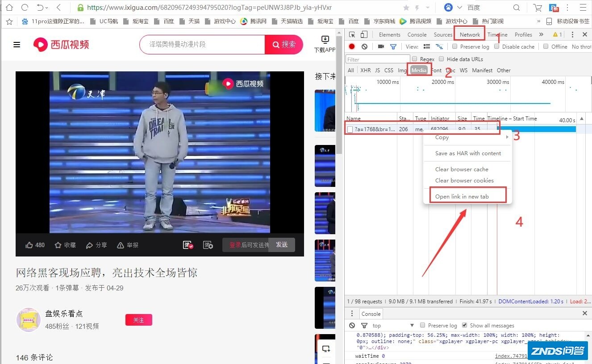Open the console top context dropdown
592x364 pixels.
coord(393,326)
